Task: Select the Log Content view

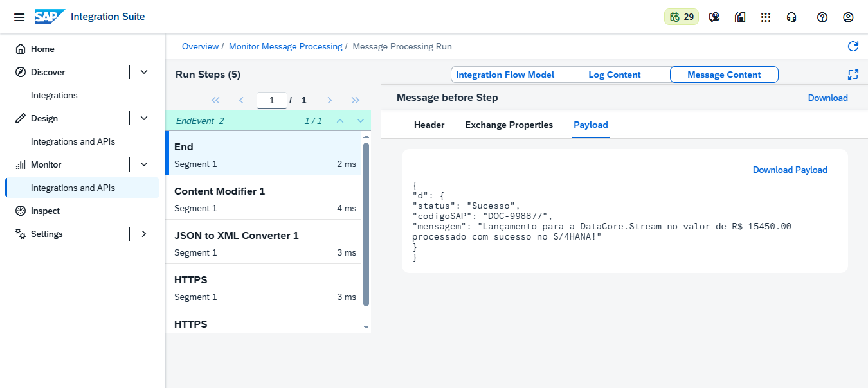Action: click(x=614, y=75)
